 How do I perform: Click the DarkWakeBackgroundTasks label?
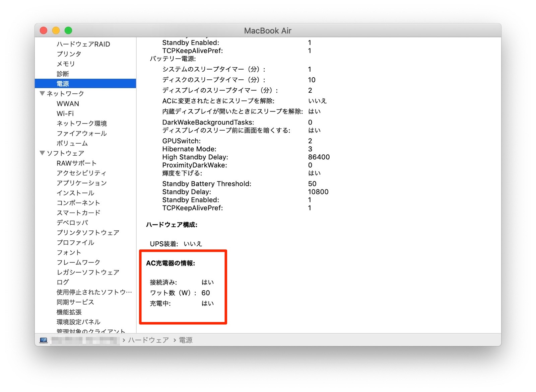(x=208, y=122)
